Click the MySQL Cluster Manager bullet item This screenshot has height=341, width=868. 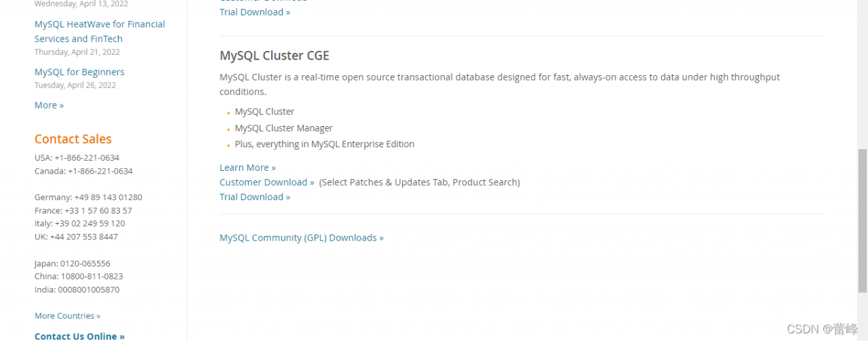283,128
